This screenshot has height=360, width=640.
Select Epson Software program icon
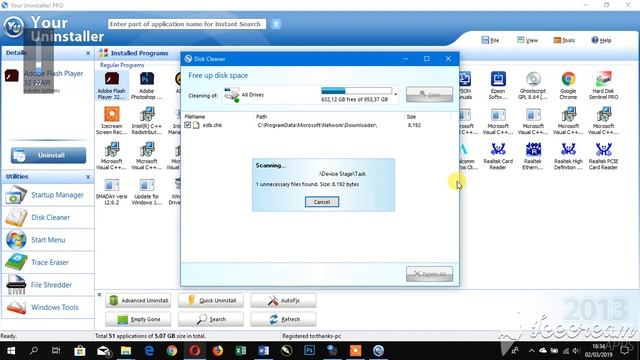pos(498,85)
